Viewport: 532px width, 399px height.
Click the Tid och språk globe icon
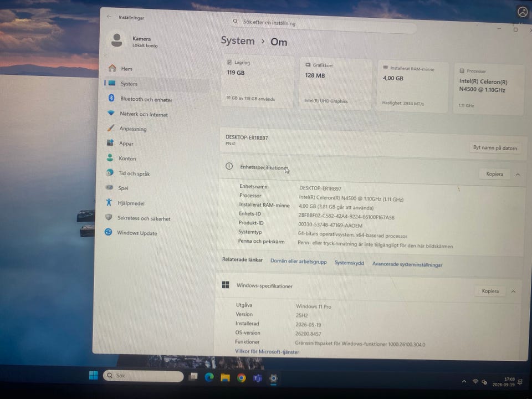[x=110, y=173]
